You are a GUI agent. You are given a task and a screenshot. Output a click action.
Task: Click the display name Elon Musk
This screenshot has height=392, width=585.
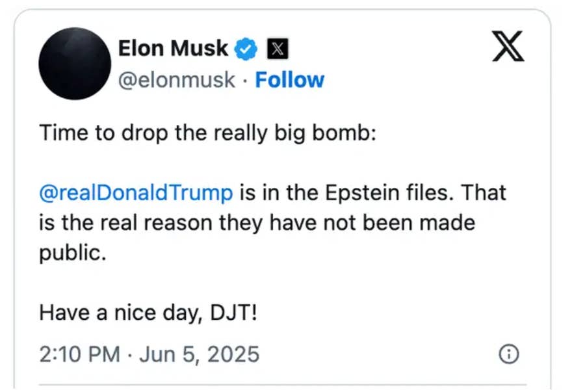point(173,47)
